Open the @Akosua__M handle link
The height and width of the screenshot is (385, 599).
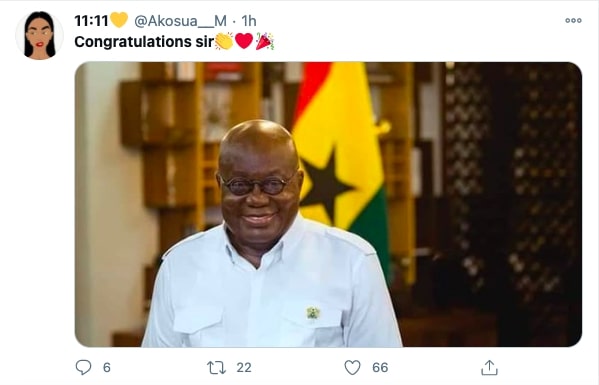point(180,21)
